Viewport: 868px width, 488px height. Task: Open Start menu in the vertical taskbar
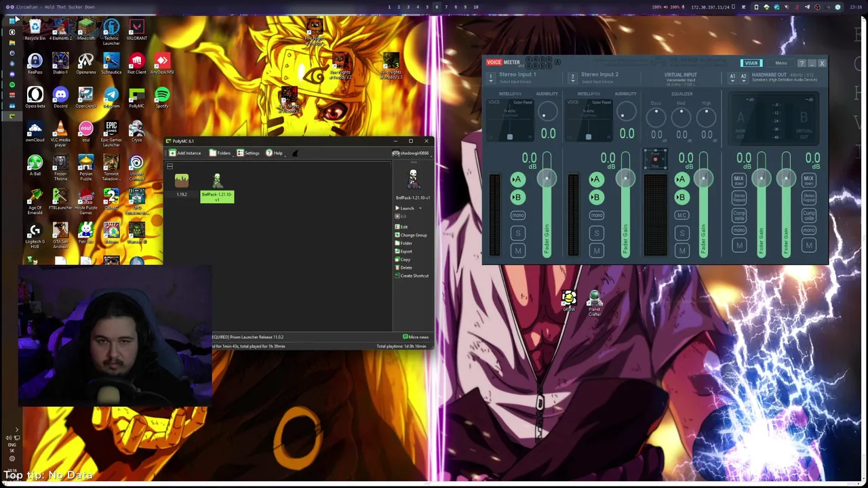point(12,20)
